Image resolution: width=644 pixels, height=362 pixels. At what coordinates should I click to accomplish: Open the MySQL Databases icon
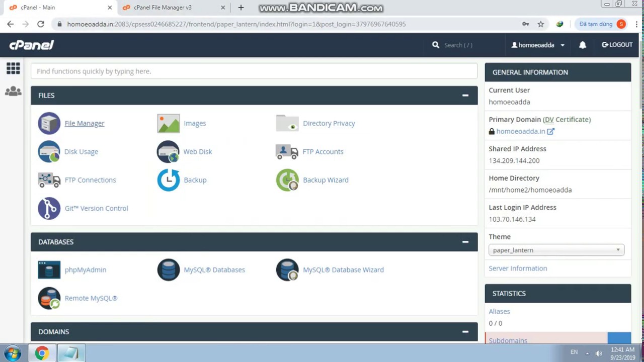tap(168, 270)
